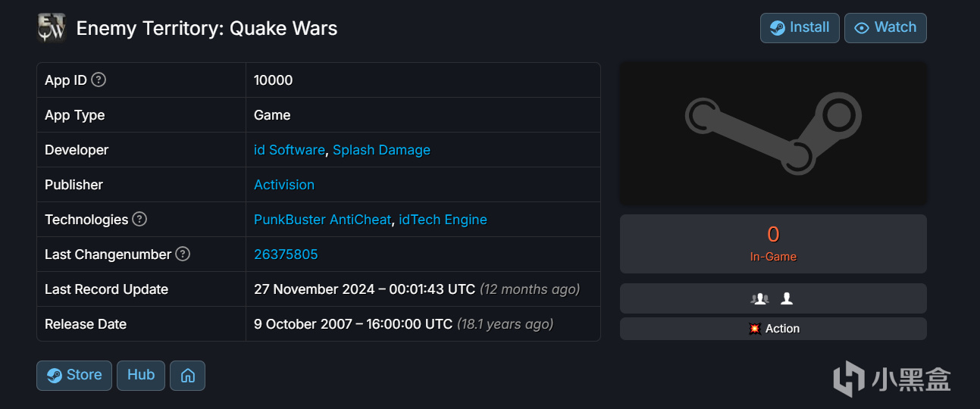Go to the Hub button

coord(141,376)
